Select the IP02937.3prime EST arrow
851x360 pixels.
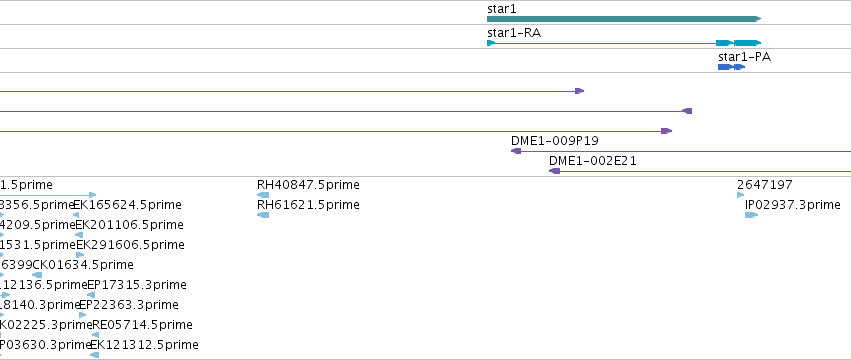pyautogui.click(x=751, y=215)
